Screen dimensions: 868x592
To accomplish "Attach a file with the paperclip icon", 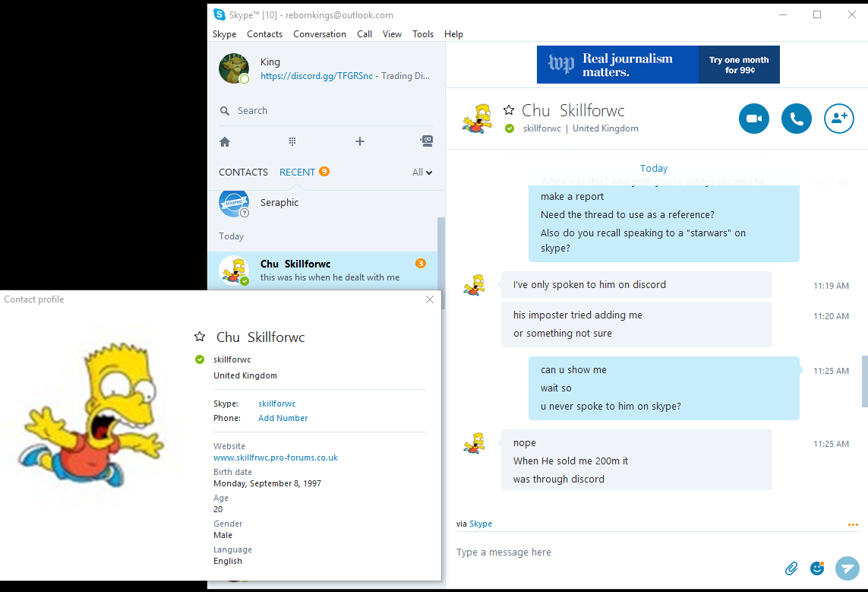I will click(x=791, y=568).
